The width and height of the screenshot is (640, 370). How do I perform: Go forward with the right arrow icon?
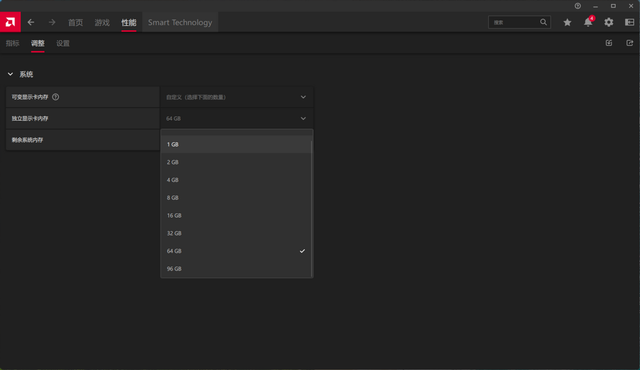52,22
